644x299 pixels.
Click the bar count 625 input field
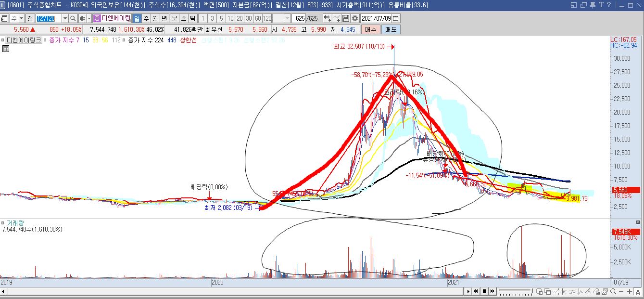(x=299, y=18)
